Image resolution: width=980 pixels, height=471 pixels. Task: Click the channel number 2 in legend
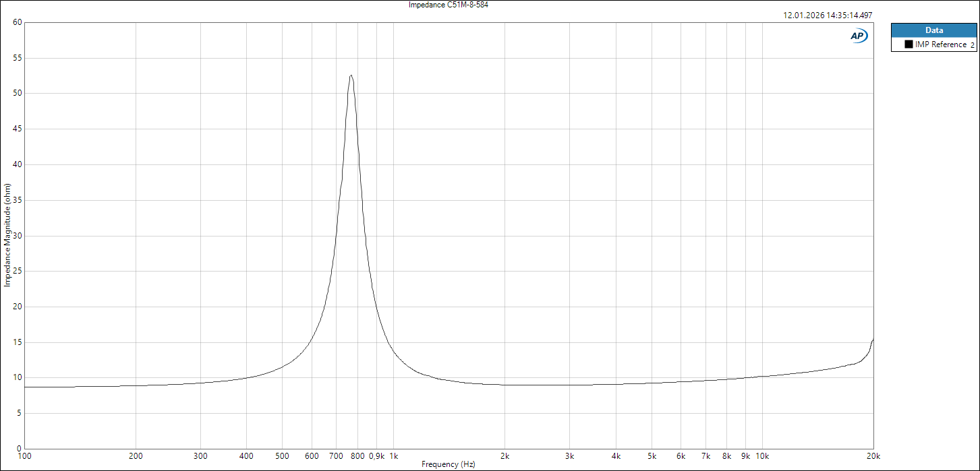click(x=972, y=45)
